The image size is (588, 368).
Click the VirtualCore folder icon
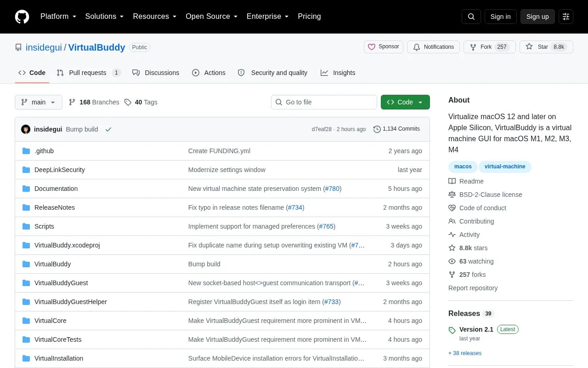[26, 321]
